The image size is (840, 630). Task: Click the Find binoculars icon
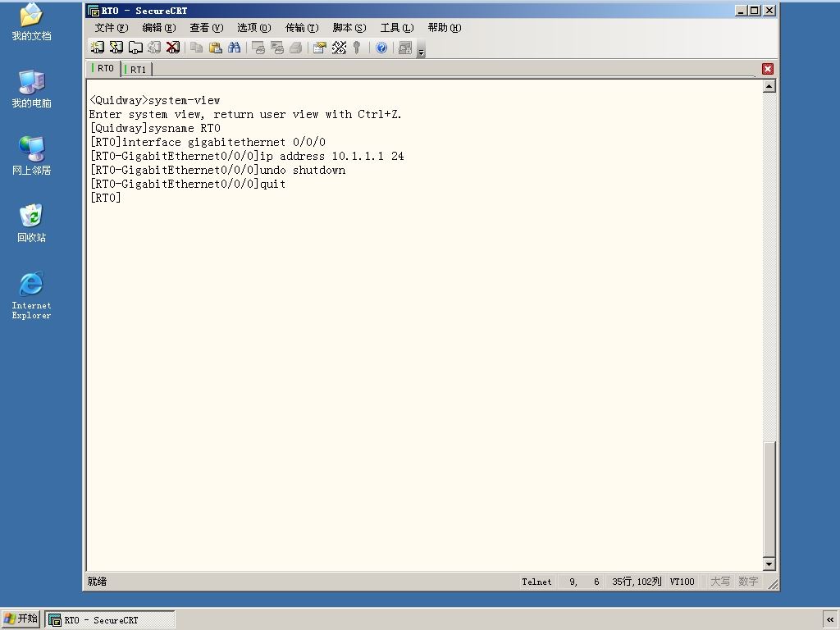(234, 48)
